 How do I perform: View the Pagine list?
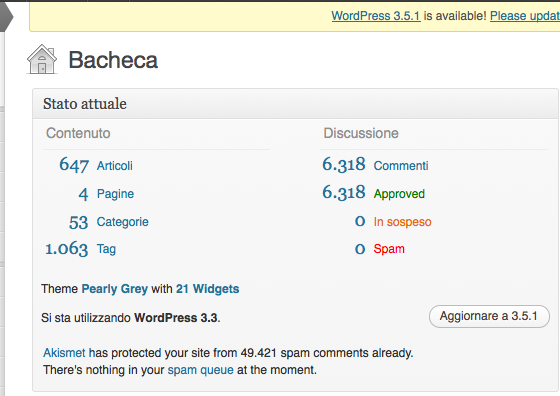click(x=115, y=194)
